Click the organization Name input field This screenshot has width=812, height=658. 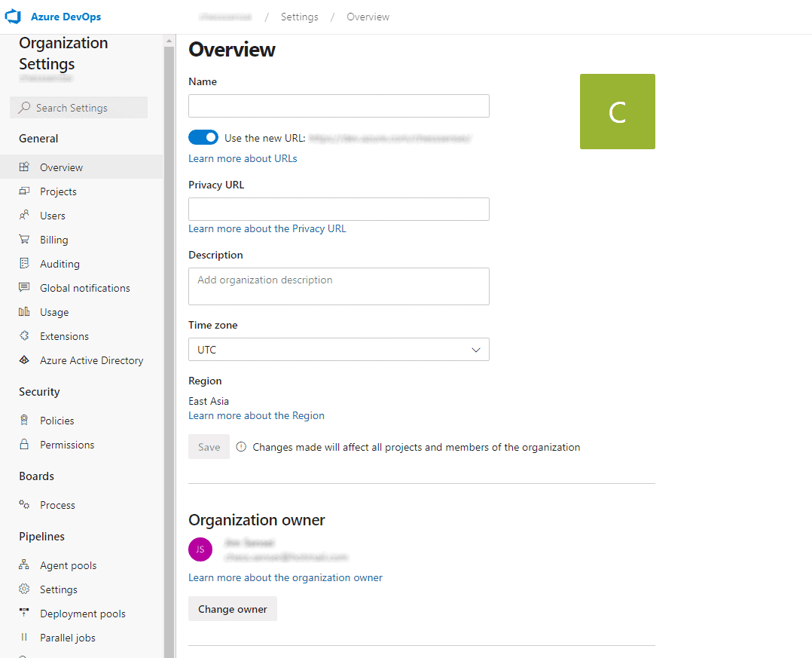(x=338, y=106)
